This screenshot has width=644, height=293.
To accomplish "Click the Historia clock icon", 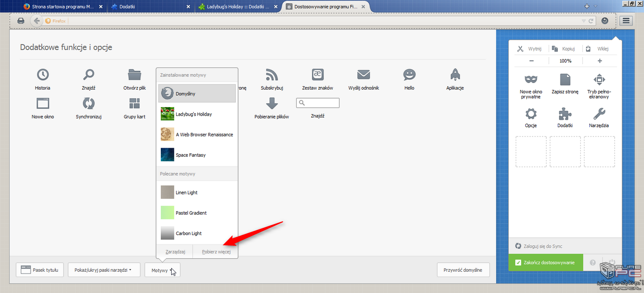I will (x=42, y=75).
